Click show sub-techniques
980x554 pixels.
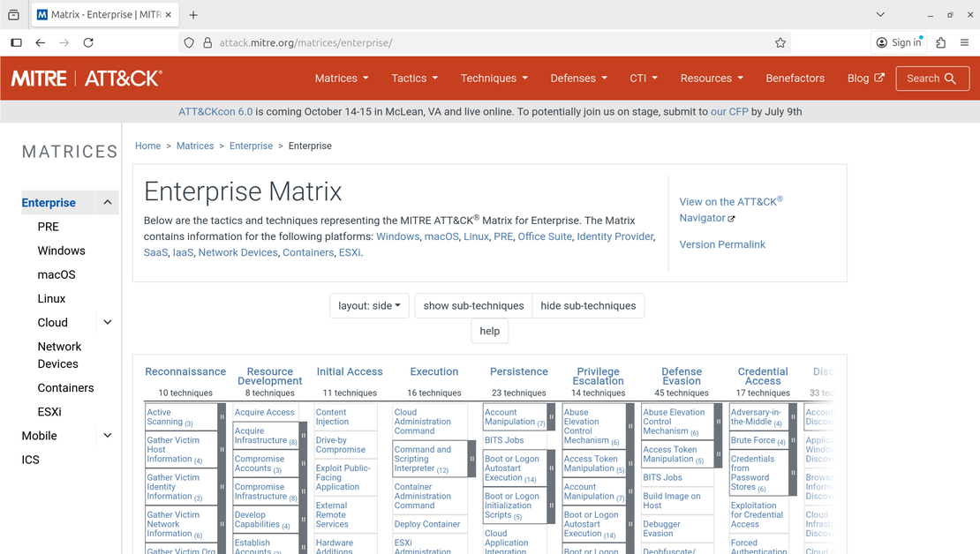tap(472, 305)
